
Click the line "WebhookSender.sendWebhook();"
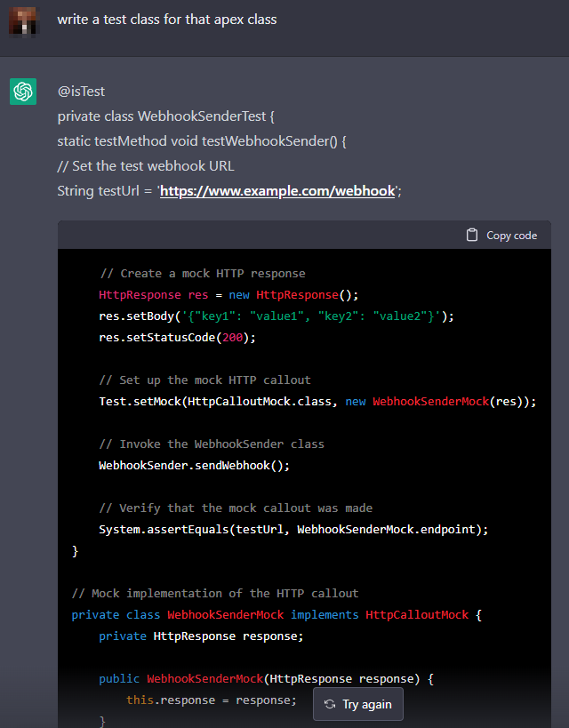point(194,466)
